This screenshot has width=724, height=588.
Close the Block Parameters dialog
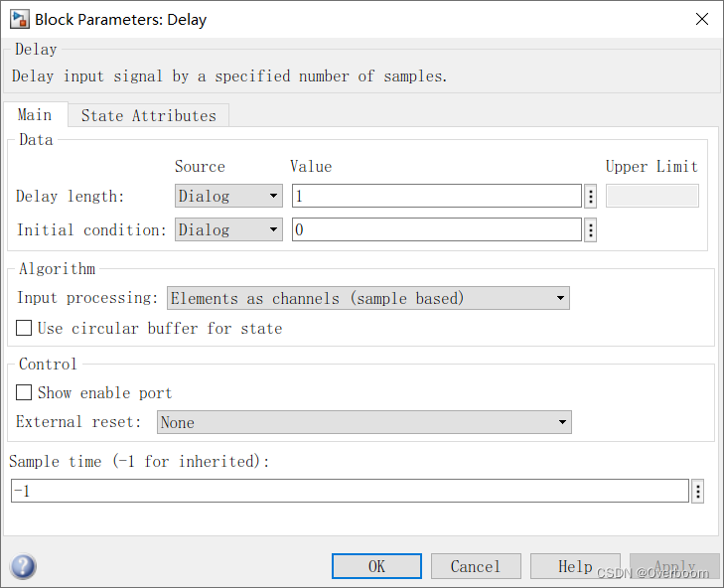(x=702, y=19)
